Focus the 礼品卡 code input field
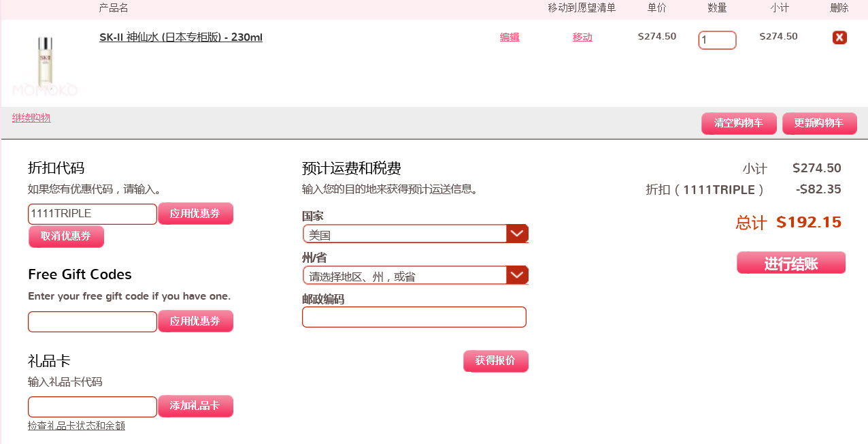Screen dimensions: 868x444 [x=93, y=407]
